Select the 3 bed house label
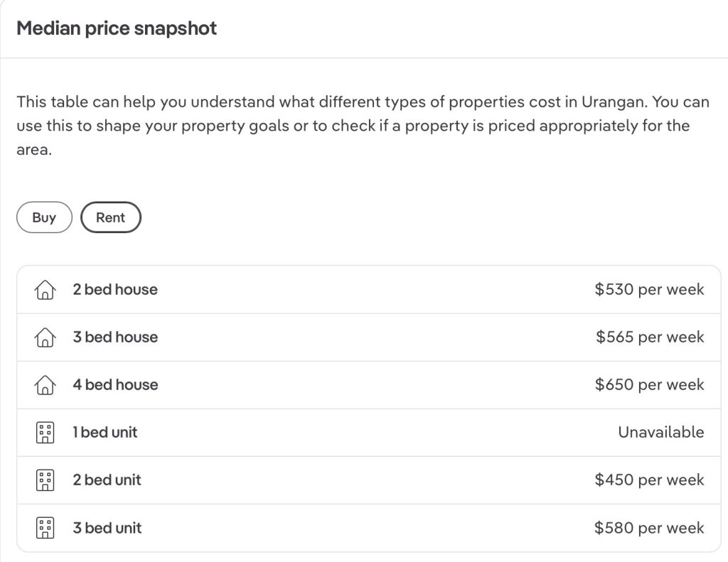This screenshot has width=728, height=562. click(115, 337)
